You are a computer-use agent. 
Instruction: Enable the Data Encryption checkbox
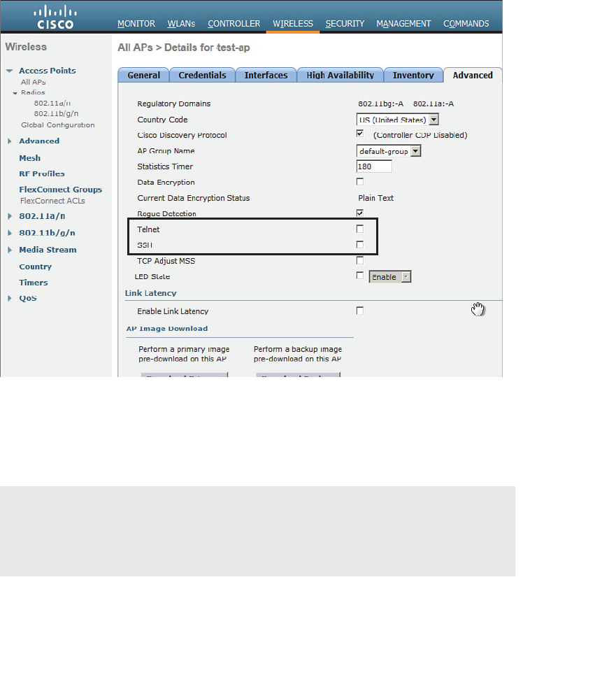360,181
